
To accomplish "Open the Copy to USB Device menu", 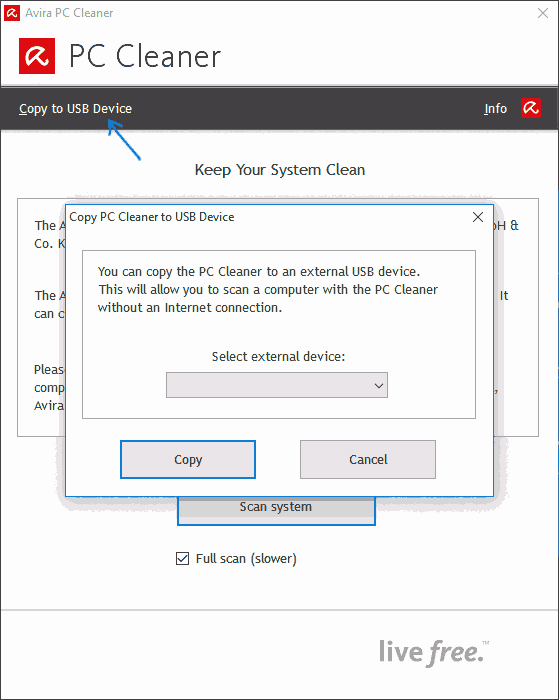I will (75, 109).
